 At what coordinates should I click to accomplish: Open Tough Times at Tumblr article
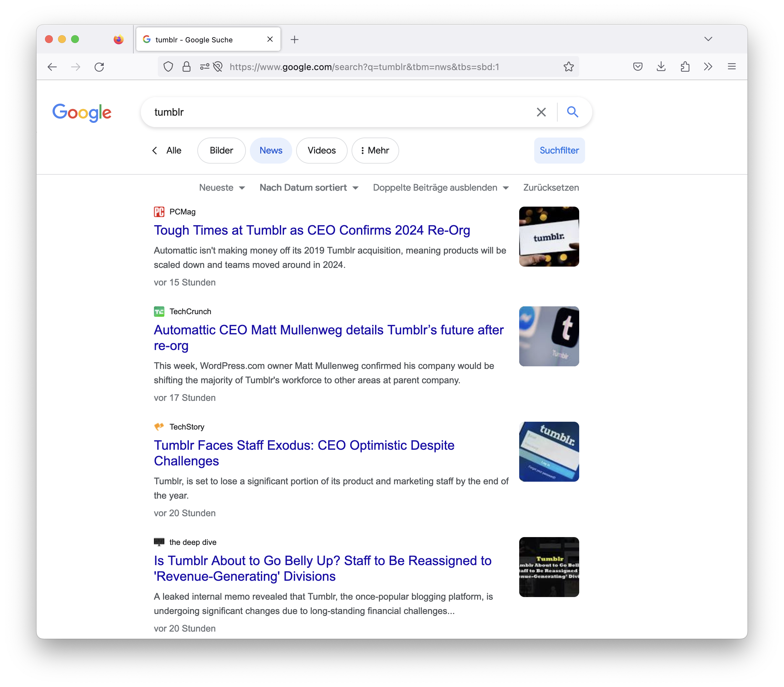pyautogui.click(x=312, y=230)
